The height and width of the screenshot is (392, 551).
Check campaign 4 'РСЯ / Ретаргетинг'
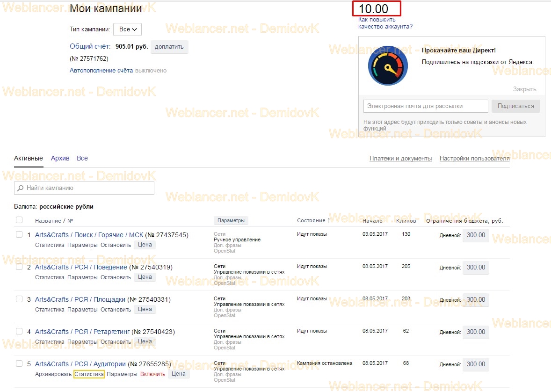pos(19,332)
